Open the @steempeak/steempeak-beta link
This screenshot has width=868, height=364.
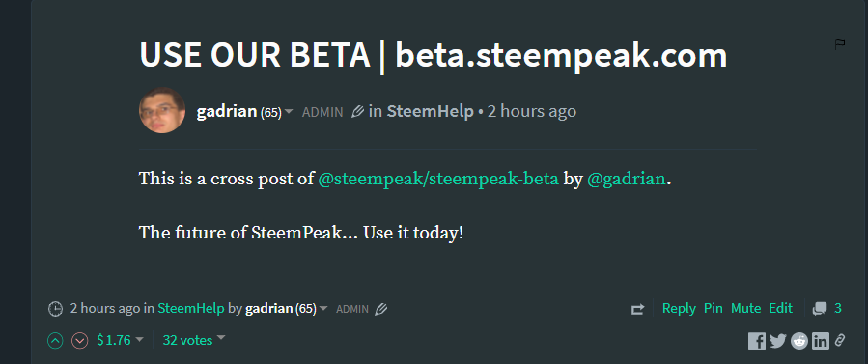(438, 180)
